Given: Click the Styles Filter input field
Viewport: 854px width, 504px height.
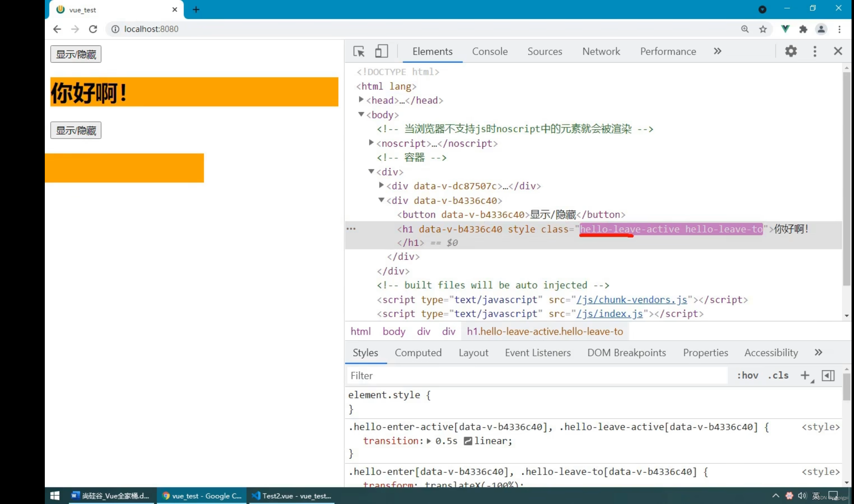Looking at the screenshot, I should coord(537,376).
